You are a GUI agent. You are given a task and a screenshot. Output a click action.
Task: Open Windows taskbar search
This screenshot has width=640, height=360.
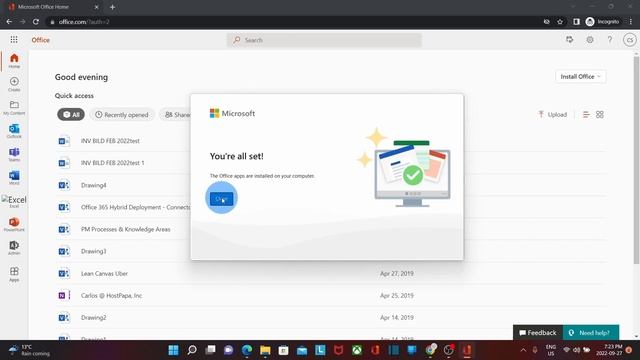point(192,350)
